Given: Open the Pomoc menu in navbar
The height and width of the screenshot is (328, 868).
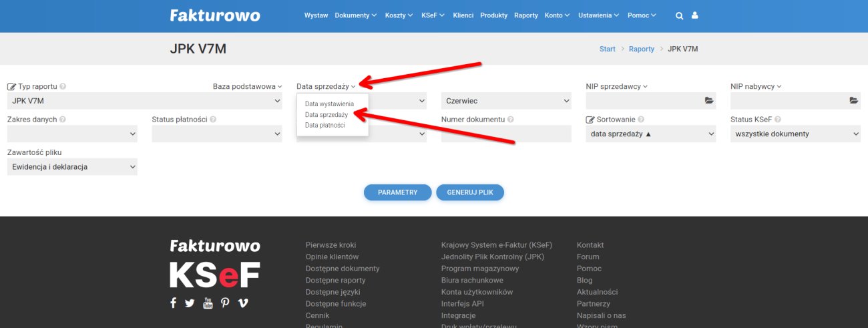Looking at the screenshot, I should 642,15.
